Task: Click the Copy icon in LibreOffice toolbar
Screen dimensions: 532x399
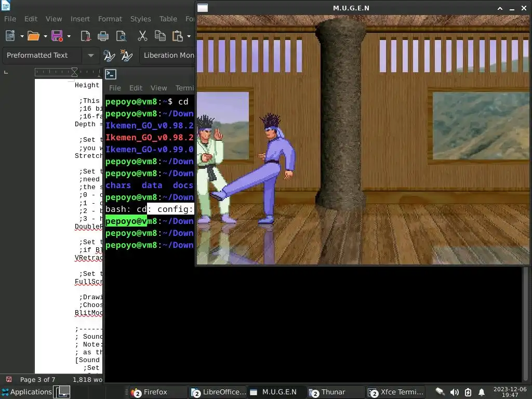Action: [160, 36]
